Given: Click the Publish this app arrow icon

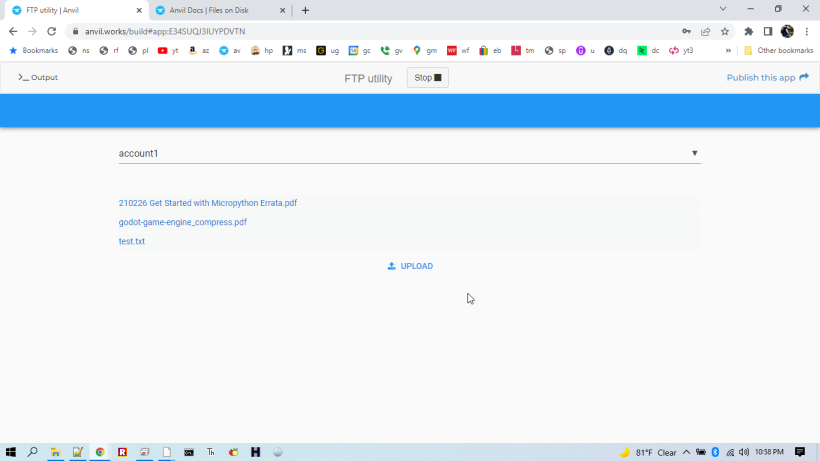Looking at the screenshot, I should 804,77.
